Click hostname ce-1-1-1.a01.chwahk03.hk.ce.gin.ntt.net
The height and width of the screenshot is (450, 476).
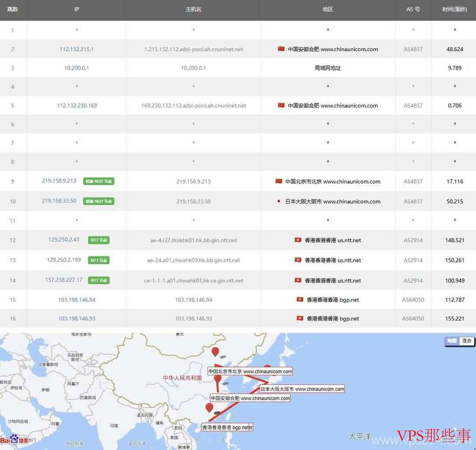[x=193, y=280]
